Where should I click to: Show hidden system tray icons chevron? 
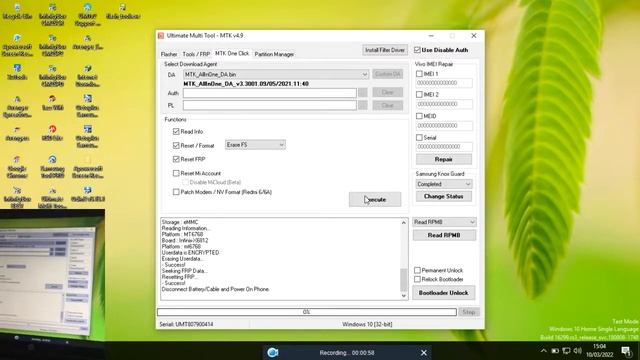[x=543, y=351]
